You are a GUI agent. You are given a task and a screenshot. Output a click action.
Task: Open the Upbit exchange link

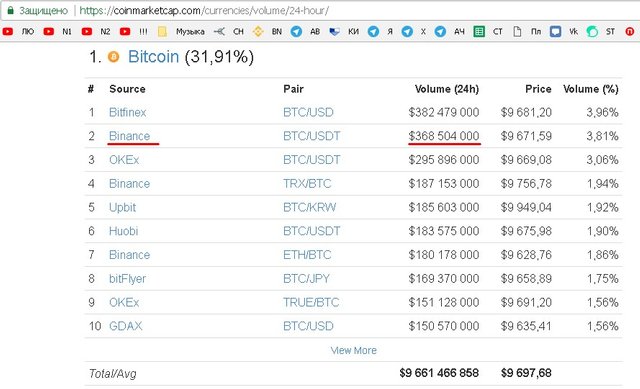click(122, 207)
